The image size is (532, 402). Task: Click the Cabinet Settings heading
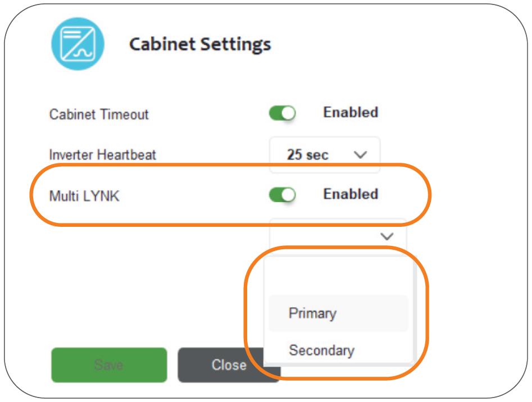click(x=200, y=44)
